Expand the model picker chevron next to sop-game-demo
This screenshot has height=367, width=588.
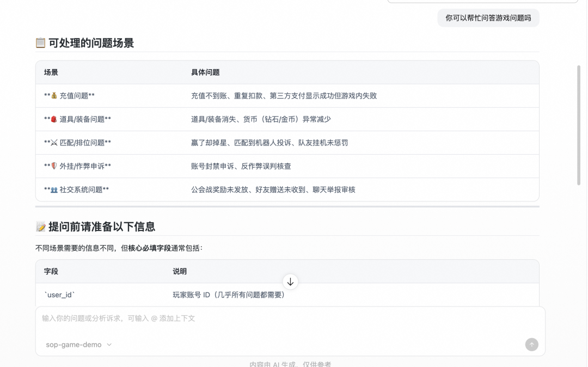(108, 345)
